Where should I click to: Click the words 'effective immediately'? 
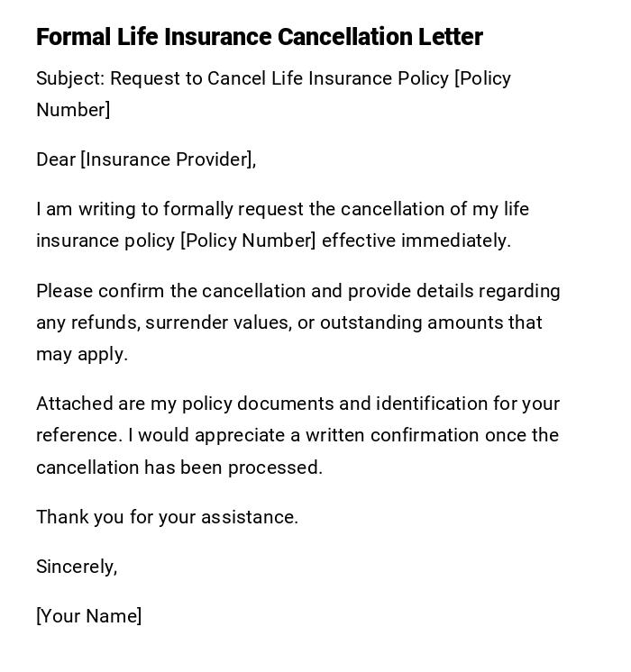pyautogui.click(x=416, y=241)
